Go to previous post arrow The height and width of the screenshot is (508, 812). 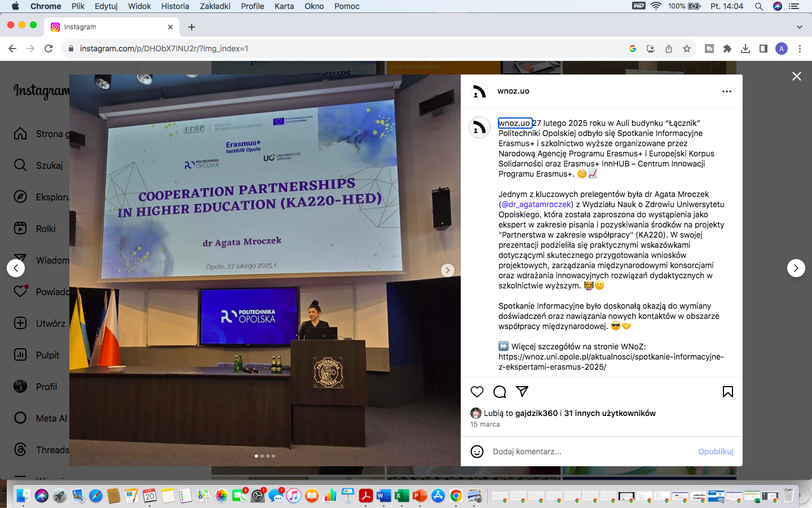pyautogui.click(x=16, y=268)
